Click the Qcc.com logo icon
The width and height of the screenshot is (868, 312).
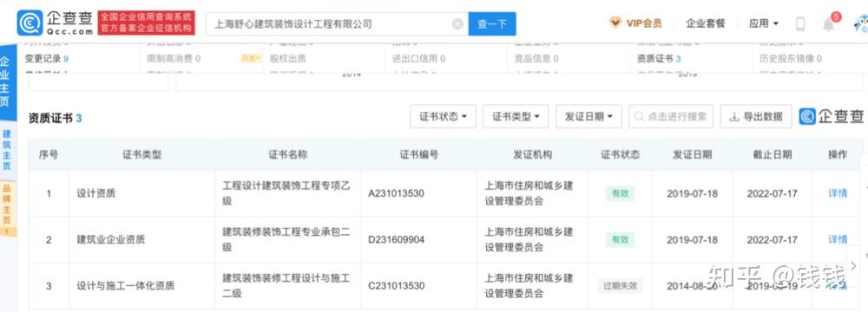(30, 23)
